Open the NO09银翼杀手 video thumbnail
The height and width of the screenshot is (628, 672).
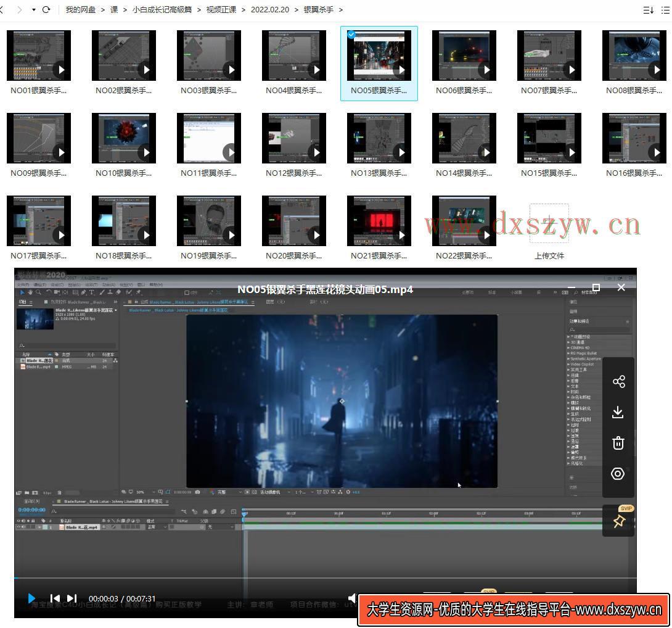click(39, 138)
